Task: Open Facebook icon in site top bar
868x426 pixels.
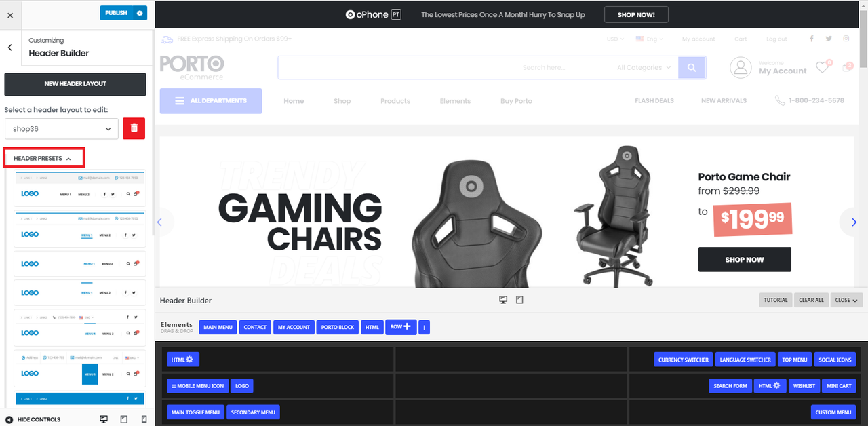Action: (812, 39)
